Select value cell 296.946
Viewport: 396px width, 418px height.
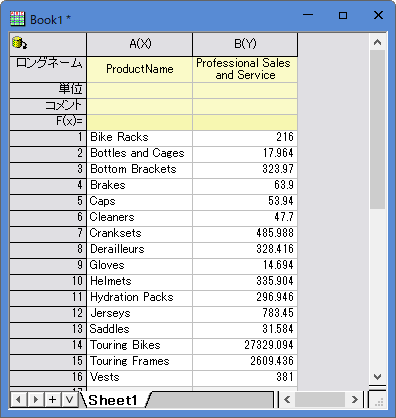pyautogui.click(x=245, y=298)
